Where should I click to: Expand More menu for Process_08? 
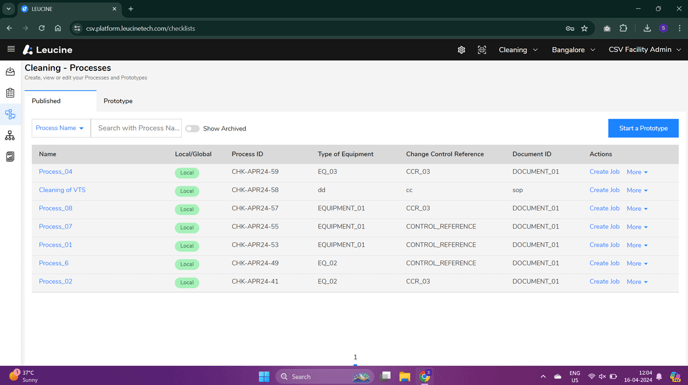click(637, 209)
